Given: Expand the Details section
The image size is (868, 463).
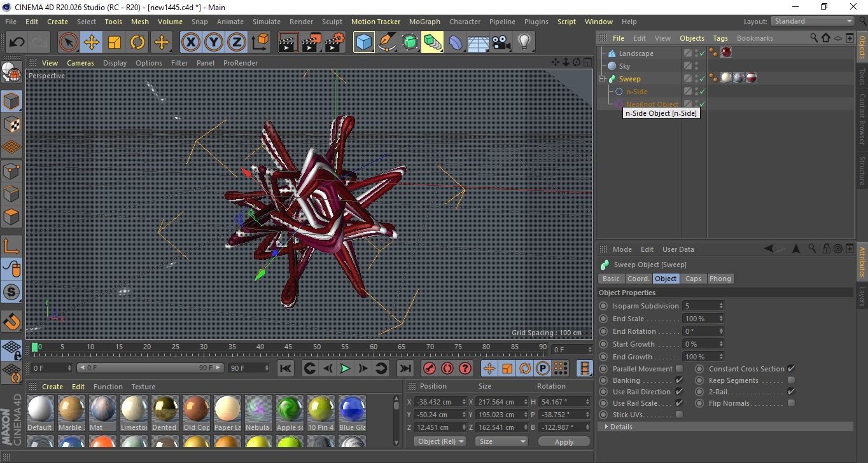Looking at the screenshot, I should (x=607, y=427).
